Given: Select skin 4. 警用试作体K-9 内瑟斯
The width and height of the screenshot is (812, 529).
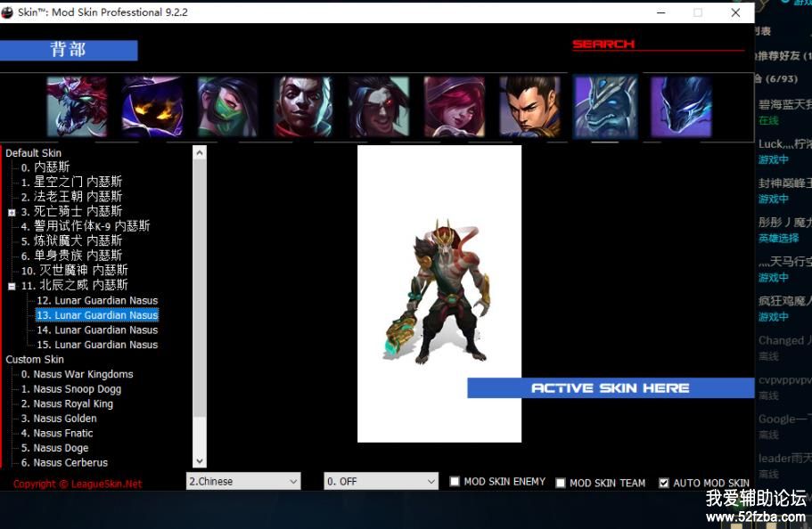Looking at the screenshot, I should 86,226.
